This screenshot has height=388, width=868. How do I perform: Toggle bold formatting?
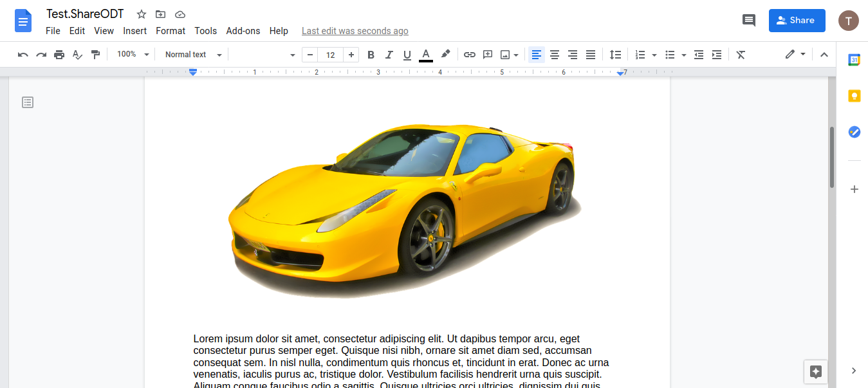tap(371, 55)
